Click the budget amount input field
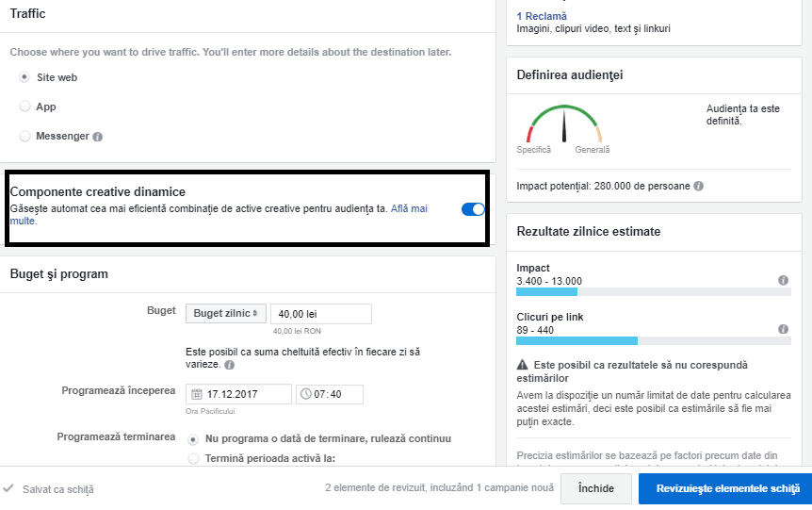Viewport: 812px width, 510px height. click(320, 314)
